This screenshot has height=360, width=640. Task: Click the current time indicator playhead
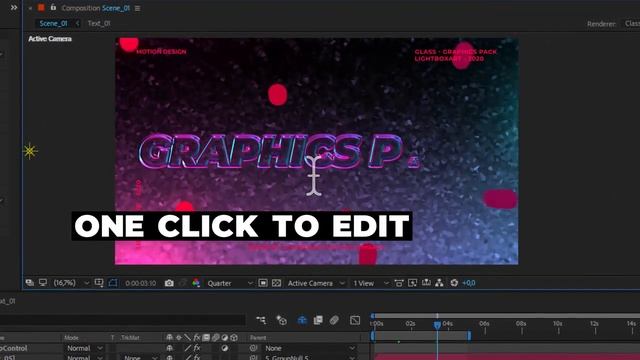pos(437,325)
